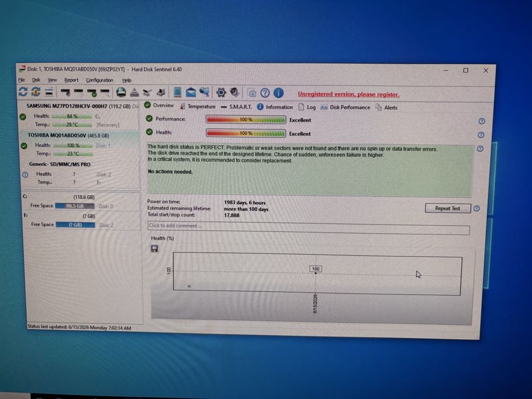Click the disk with globe icon
This screenshot has width=532, height=399.
pyautogui.click(x=121, y=92)
